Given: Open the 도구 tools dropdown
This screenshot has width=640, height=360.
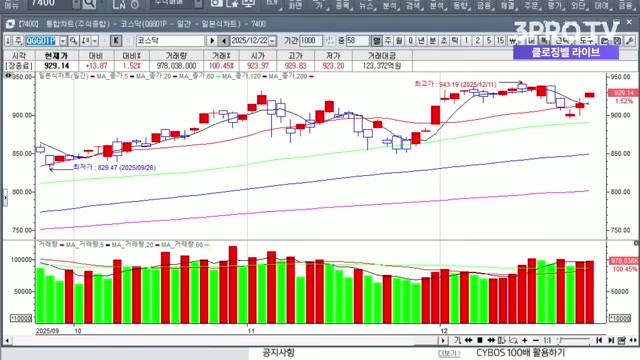Looking at the screenshot, I should [588, 41].
